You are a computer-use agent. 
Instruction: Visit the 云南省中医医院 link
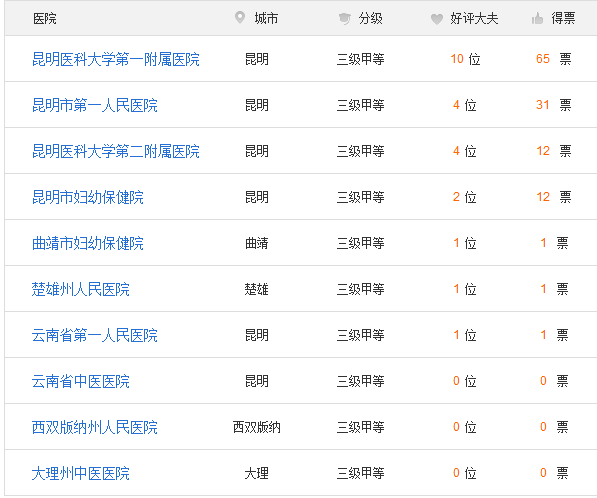click(x=81, y=381)
